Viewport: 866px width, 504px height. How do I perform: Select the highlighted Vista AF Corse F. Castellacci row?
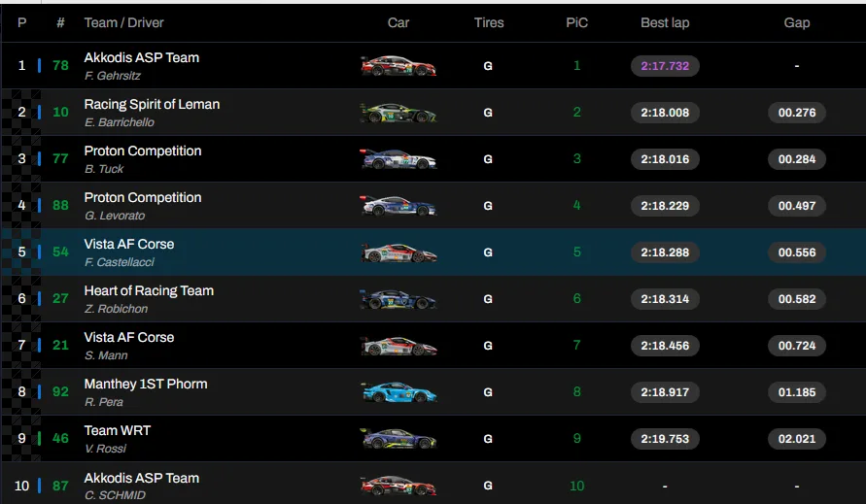pos(129,245)
